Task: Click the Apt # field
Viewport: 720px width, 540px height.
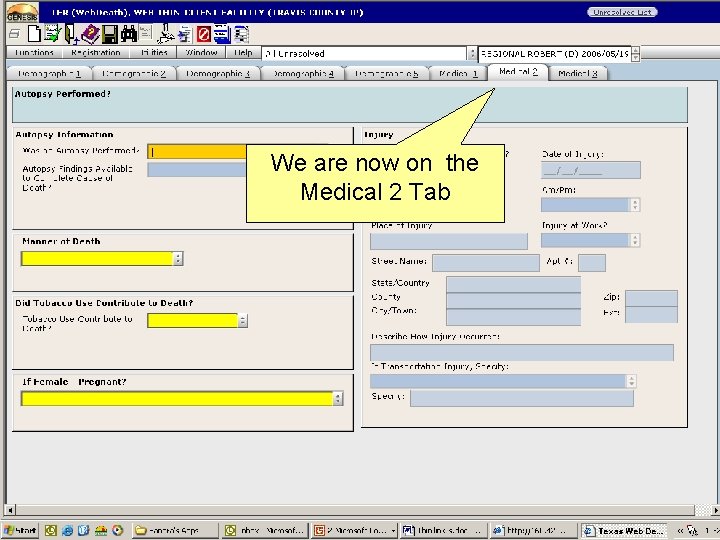Action: point(592,263)
